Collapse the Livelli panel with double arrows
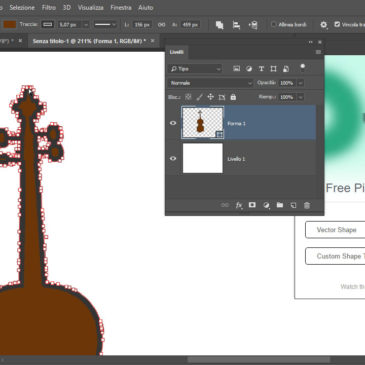 (311, 42)
